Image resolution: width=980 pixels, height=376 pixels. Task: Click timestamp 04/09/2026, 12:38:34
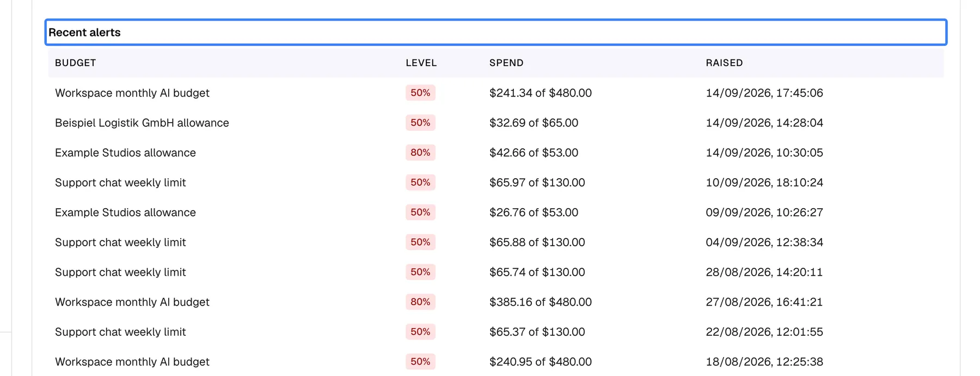click(764, 242)
